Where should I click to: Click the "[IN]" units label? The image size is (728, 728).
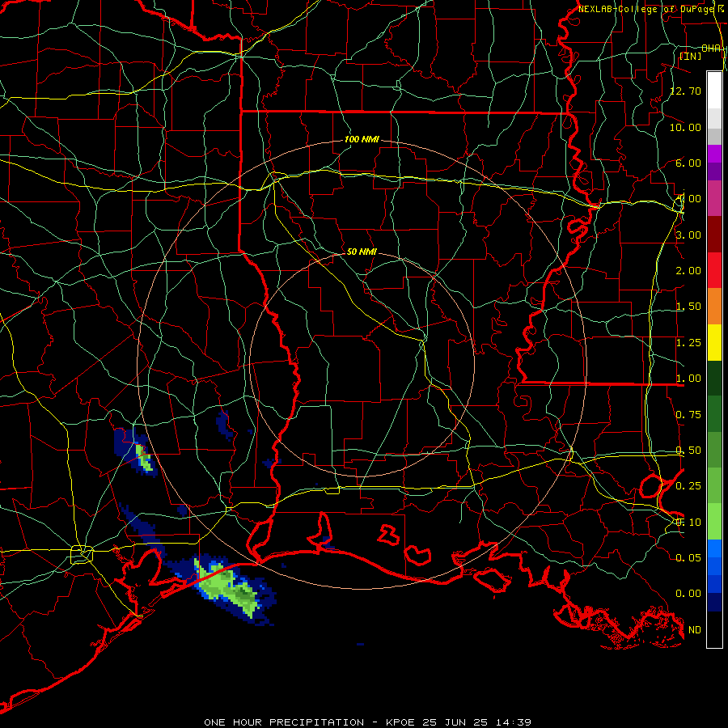point(691,56)
